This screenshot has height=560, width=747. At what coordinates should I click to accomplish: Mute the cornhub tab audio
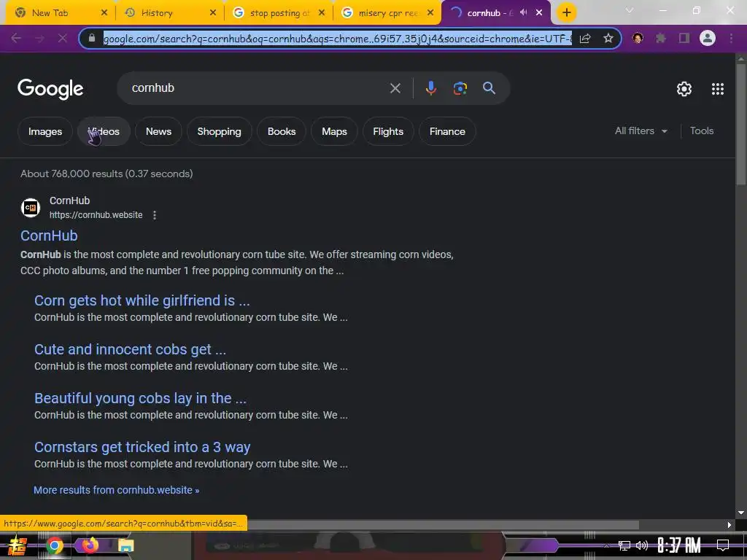pyautogui.click(x=524, y=13)
